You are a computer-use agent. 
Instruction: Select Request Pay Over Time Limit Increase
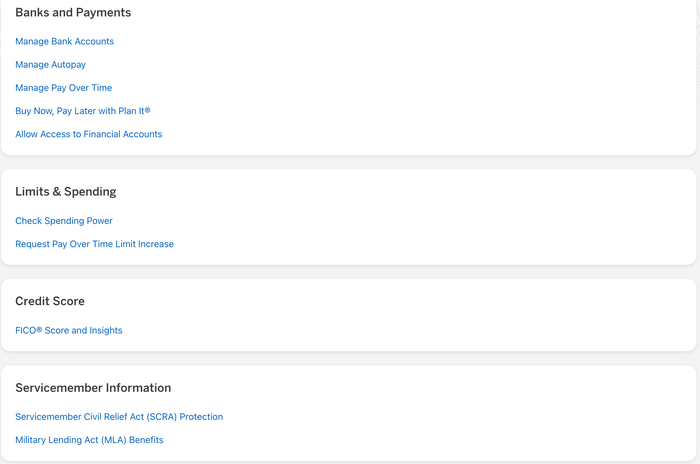[94, 244]
